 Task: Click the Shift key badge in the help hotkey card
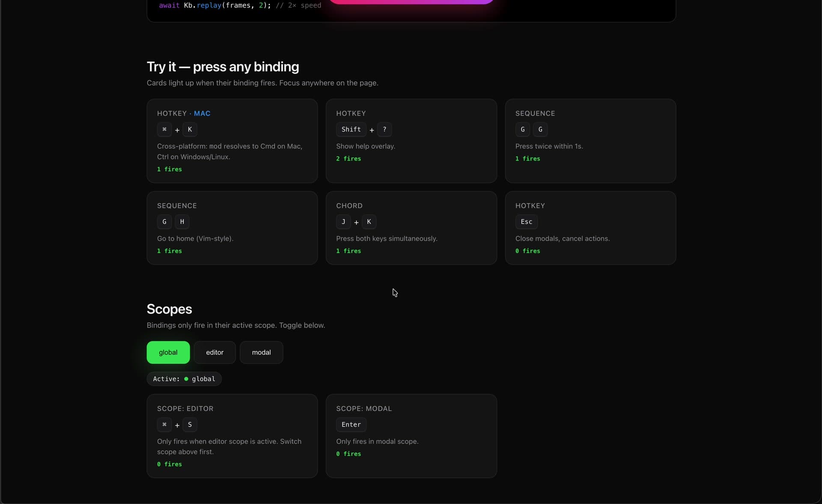tap(351, 130)
